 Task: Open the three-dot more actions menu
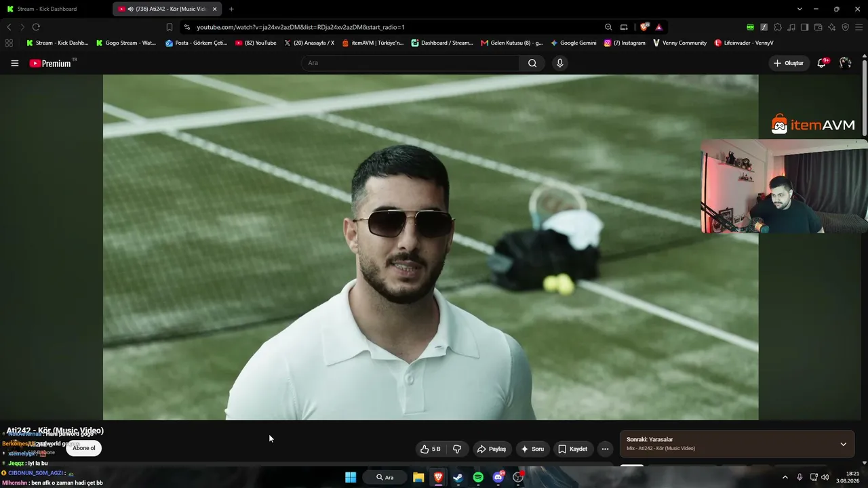(605, 449)
